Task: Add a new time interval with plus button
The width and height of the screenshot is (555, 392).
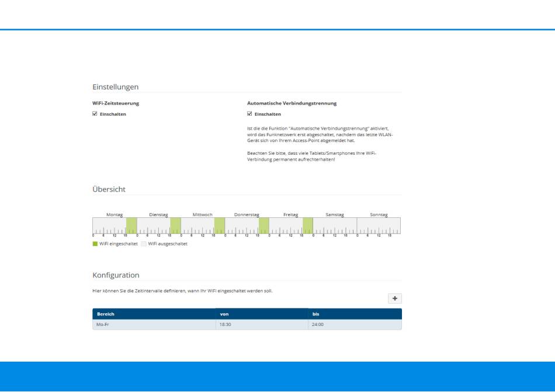Action: [395, 299]
